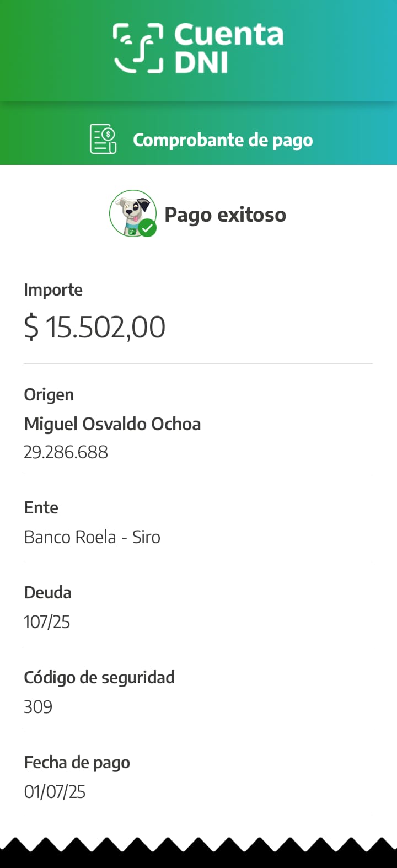Click the Importe label

(x=53, y=290)
